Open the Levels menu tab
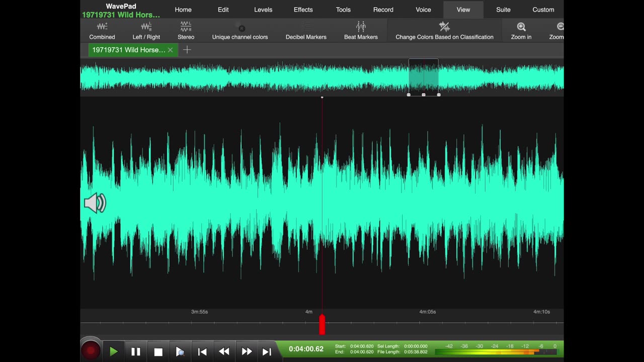Screen dimensions: 644x362 (263, 10)
